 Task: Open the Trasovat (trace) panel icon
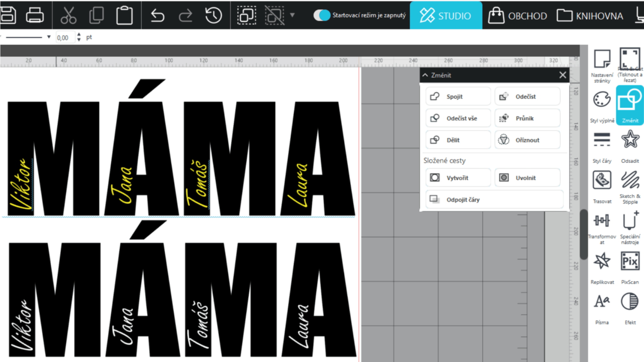602,180
